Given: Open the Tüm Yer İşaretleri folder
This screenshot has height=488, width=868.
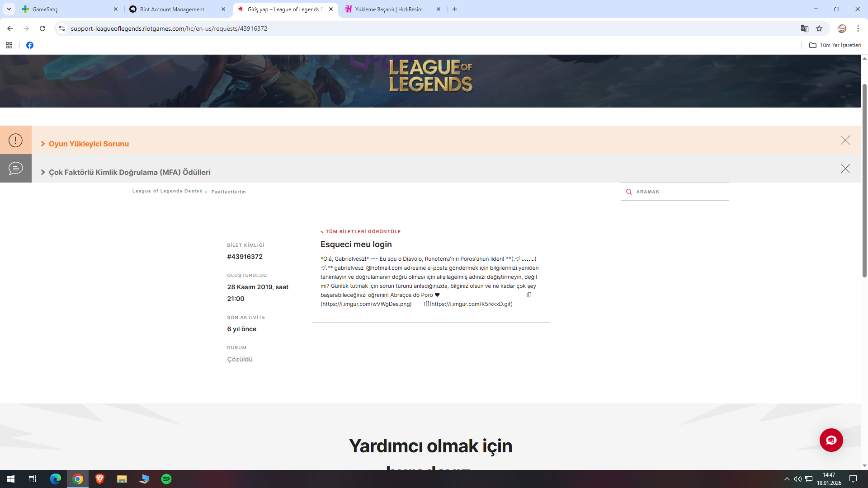Looking at the screenshot, I should click(x=835, y=45).
